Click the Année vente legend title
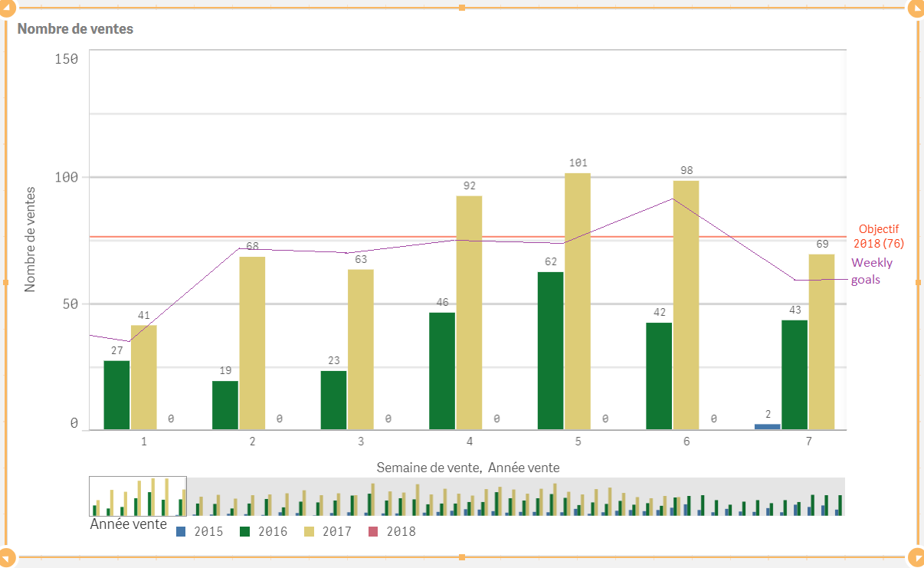Viewport: 924px width, 568px height. (128, 524)
